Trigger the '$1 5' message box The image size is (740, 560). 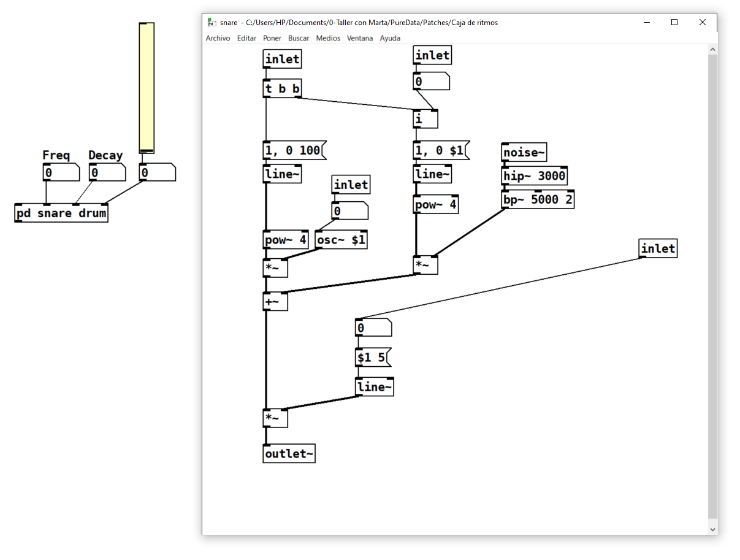click(373, 357)
